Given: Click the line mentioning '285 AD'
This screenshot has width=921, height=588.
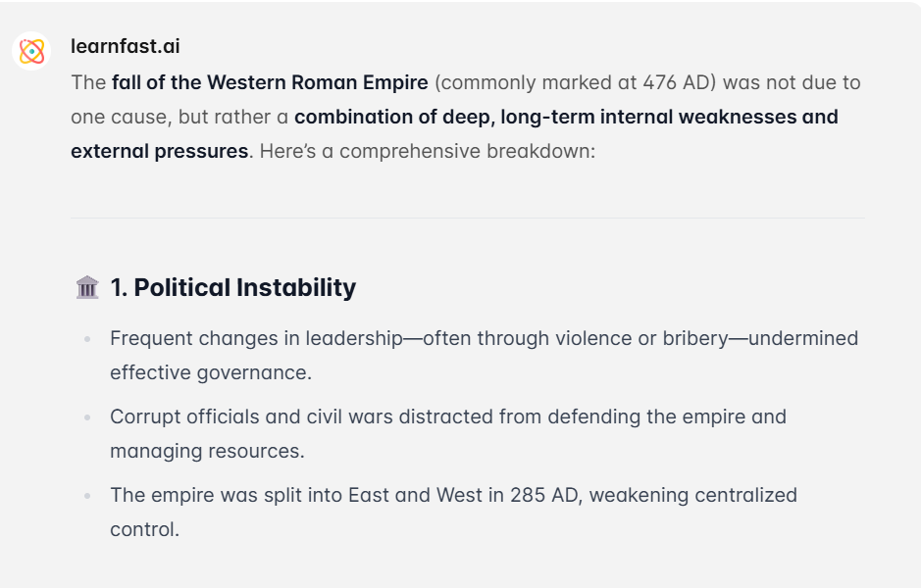Looking at the screenshot, I should [453, 495].
